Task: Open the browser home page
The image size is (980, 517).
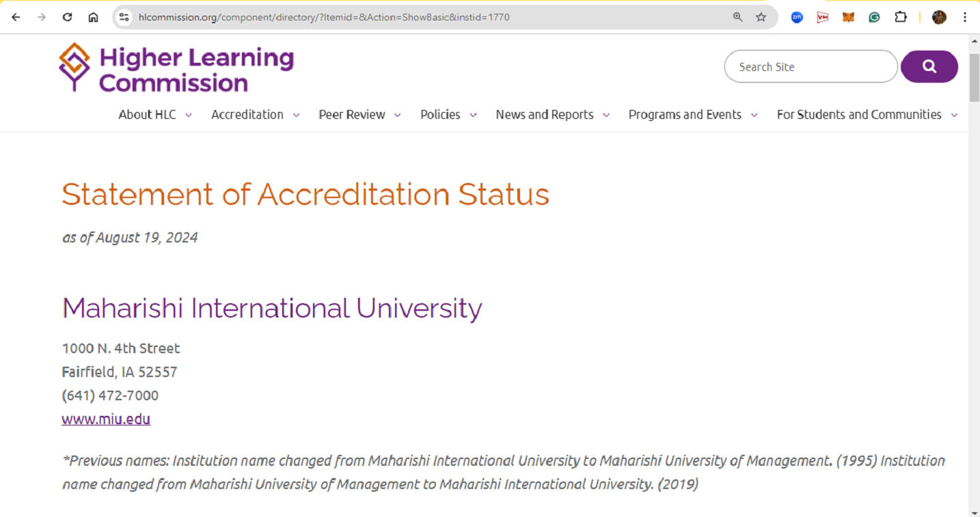Action: coord(93,17)
